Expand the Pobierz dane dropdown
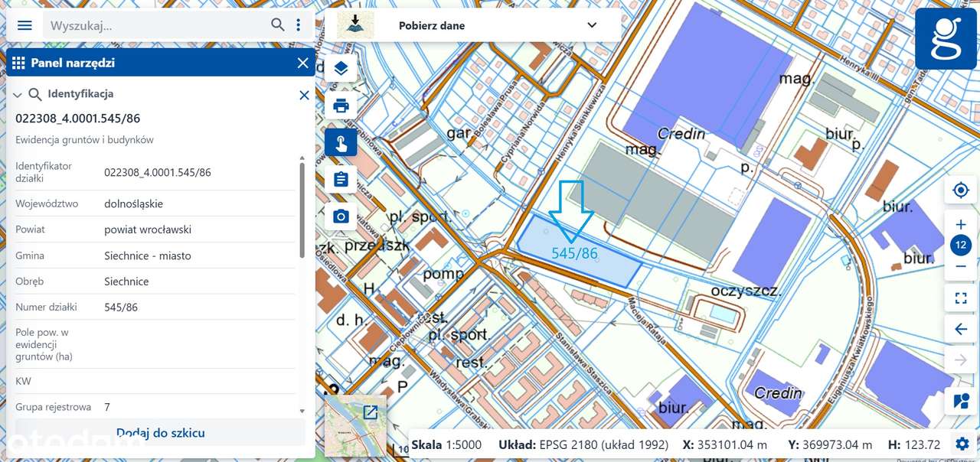This screenshot has width=980, height=462. tap(592, 25)
